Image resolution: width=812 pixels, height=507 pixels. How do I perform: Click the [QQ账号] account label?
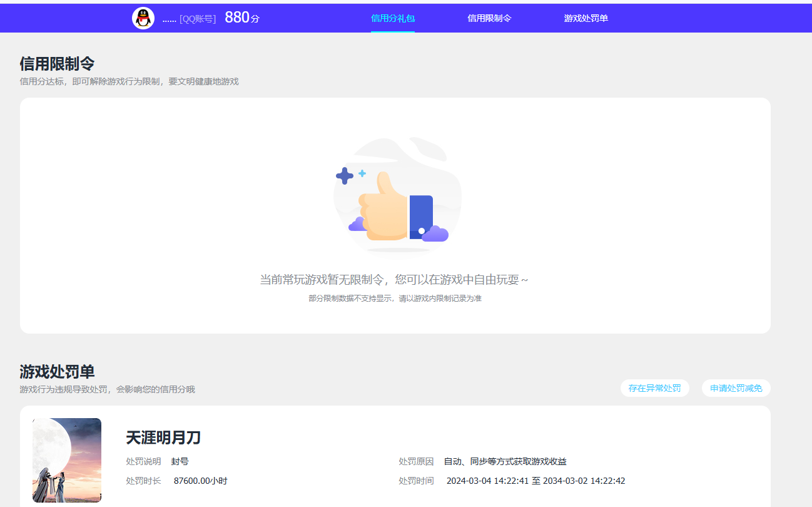198,19
